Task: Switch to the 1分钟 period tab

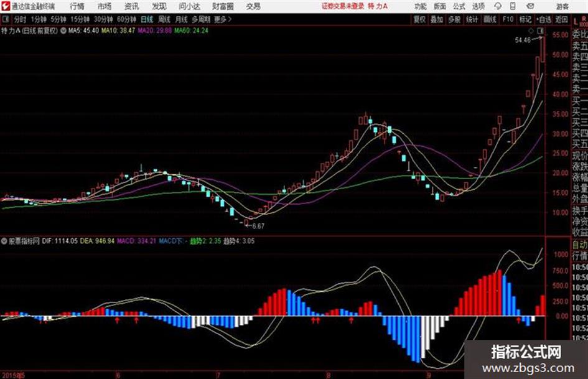Action: 39,19
